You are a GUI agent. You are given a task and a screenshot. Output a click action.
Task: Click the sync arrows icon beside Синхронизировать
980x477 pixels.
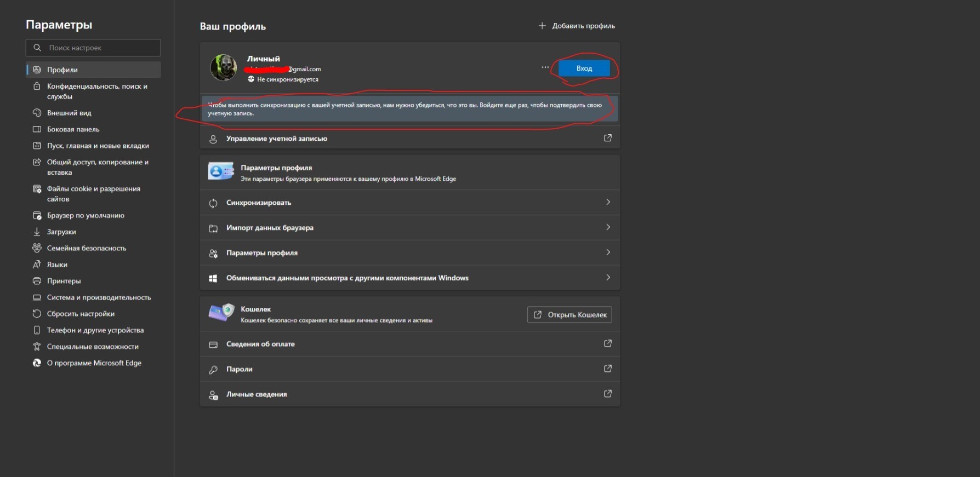213,203
